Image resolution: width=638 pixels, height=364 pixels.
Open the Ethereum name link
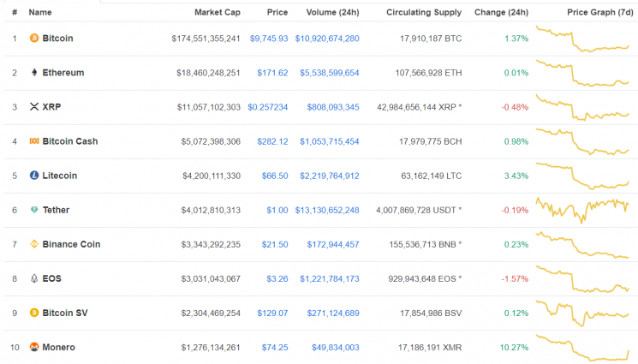[63, 73]
